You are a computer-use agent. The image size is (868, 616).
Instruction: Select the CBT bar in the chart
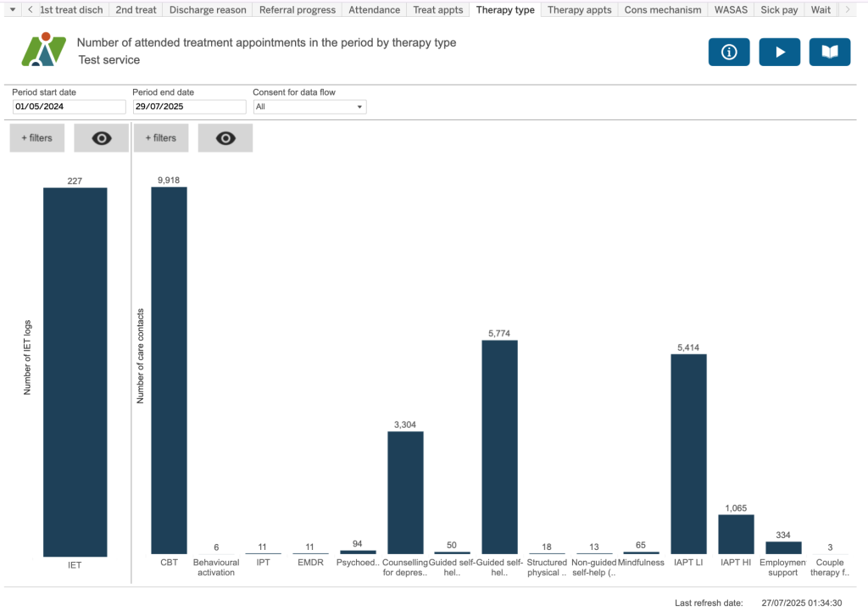coord(169,370)
